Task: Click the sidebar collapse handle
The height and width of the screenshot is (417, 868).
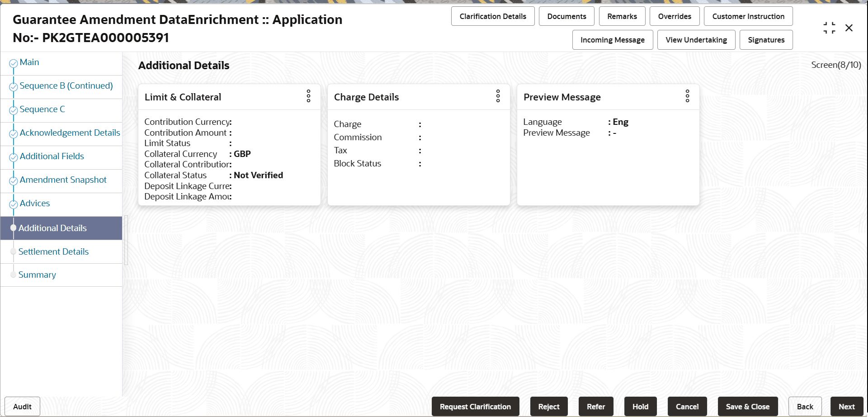Action: (x=126, y=240)
